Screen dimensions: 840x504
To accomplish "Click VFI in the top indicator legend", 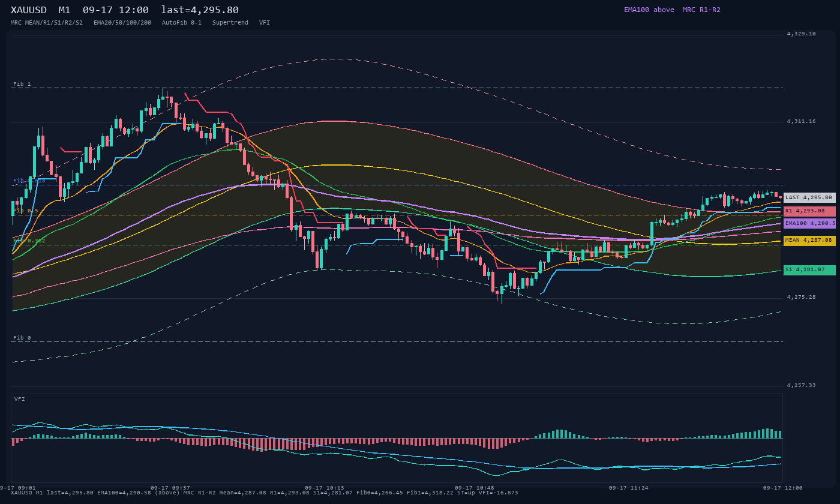I will click(265, 23).
